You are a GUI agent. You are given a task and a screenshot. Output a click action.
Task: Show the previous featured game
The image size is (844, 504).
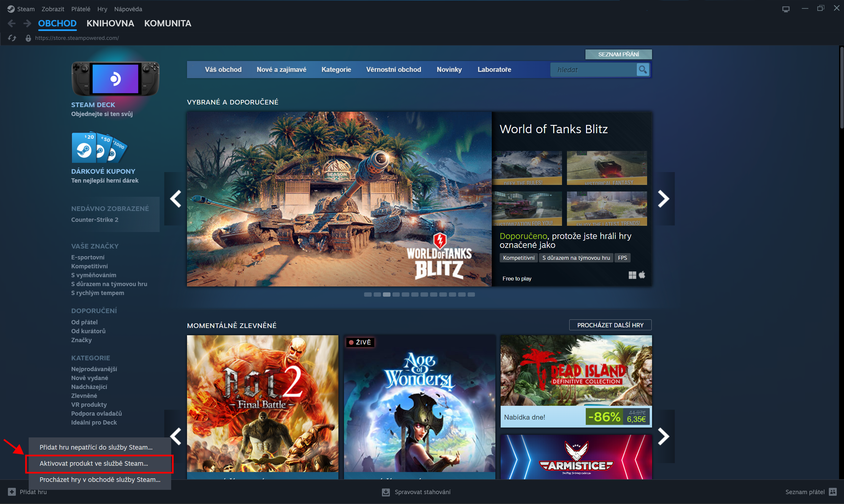[x=175, y=199]
